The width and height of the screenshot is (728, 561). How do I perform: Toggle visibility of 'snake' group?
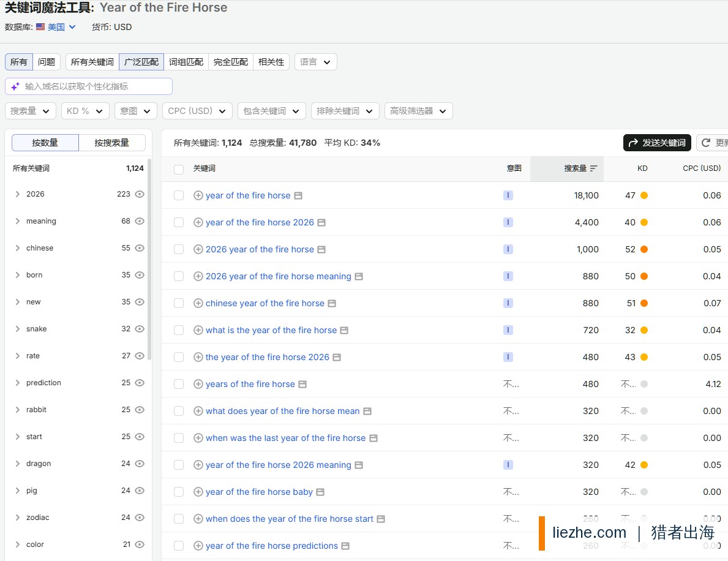tap(140, 329)
